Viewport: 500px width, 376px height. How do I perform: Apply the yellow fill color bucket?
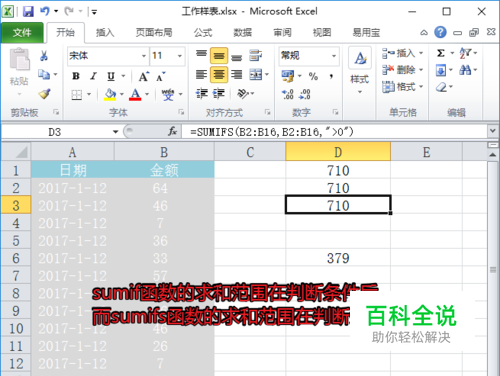coord(110,95)
